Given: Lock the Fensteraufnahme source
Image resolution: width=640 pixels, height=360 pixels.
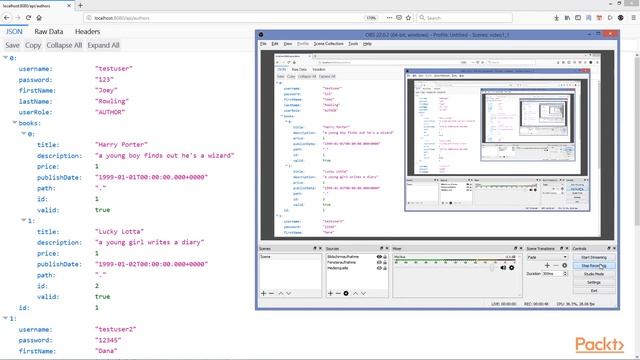Looking at the screenshot, I should (385, 262).
